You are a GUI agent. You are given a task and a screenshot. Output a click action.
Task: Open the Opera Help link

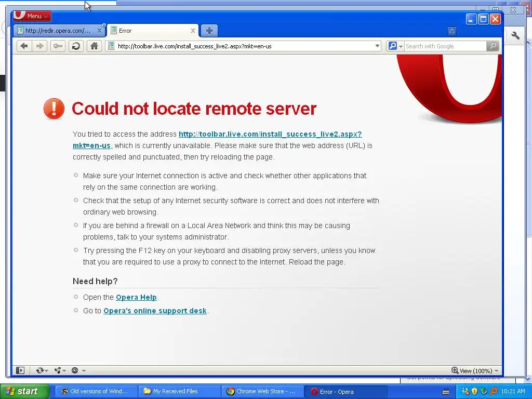(136, 297)
